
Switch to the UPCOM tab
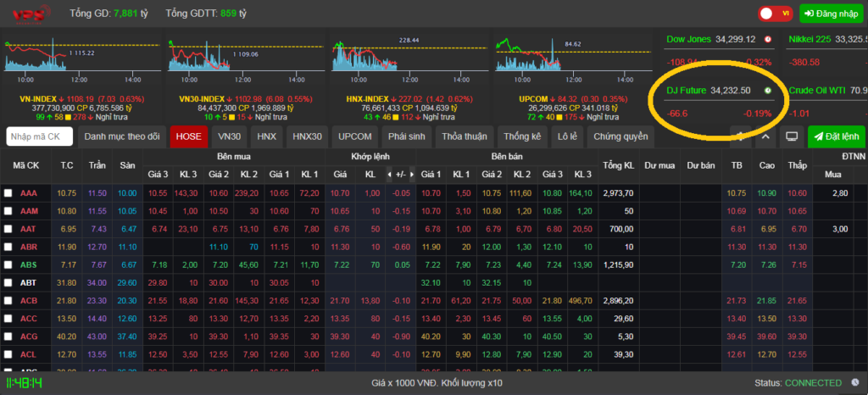coord(354,136)
